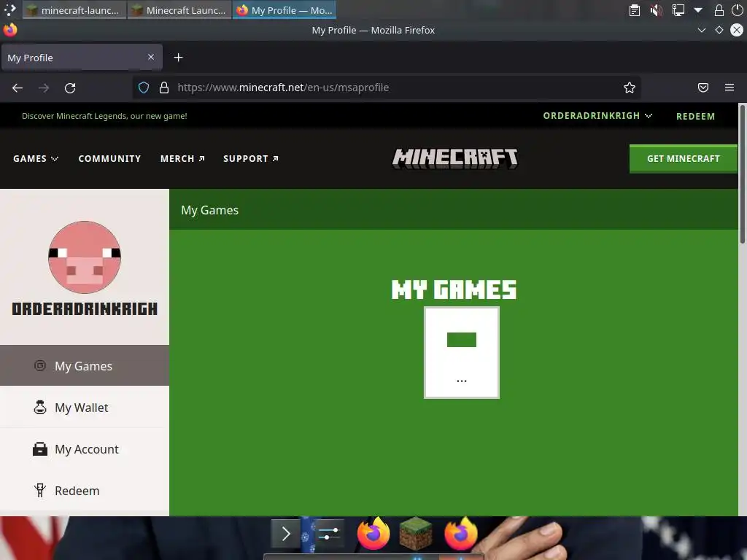
Task: Open the Save to Pocket icon
Action: point(703,87)
